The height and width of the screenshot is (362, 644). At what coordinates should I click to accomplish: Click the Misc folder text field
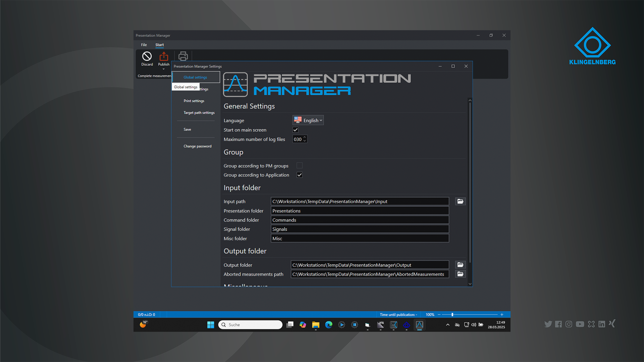pos(360,238)
